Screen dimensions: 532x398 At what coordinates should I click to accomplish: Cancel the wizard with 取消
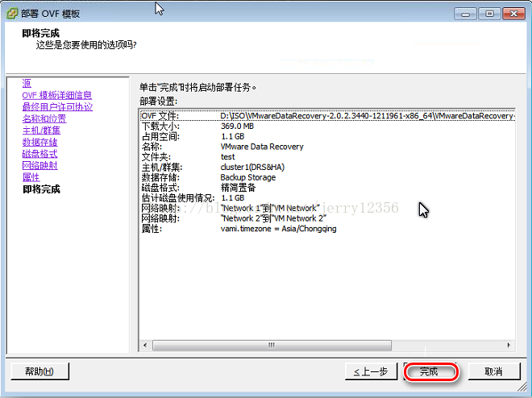coord(493,371)
